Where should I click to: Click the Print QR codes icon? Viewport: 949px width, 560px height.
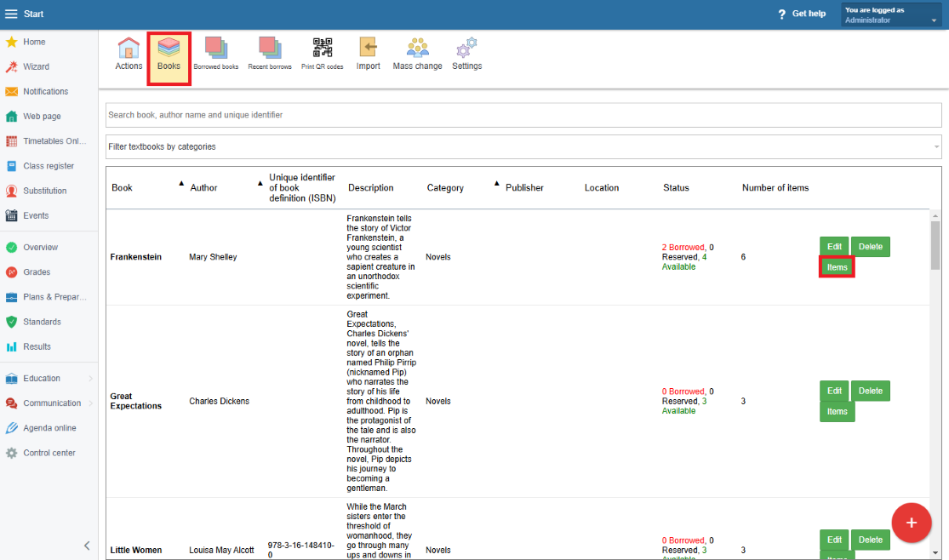323,54
